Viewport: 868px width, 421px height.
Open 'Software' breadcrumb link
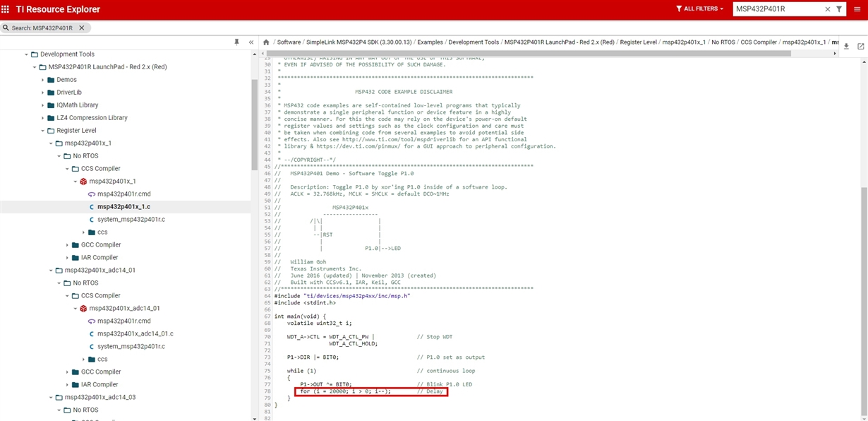click(x=289, y=42)
